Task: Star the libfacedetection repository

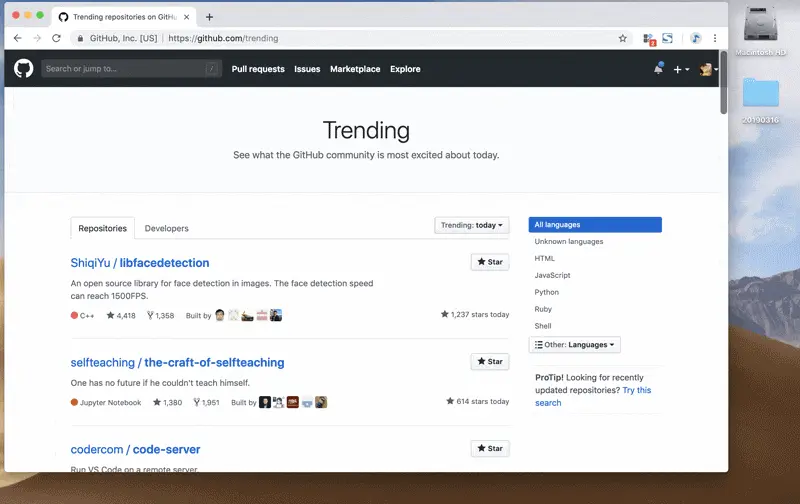Action: (x=490, y=262)
